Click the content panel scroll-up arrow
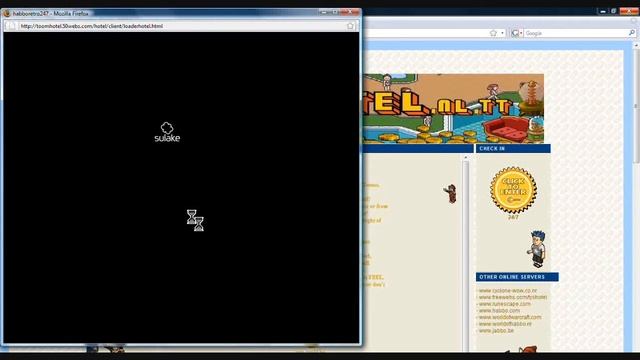 click(466, 157)
